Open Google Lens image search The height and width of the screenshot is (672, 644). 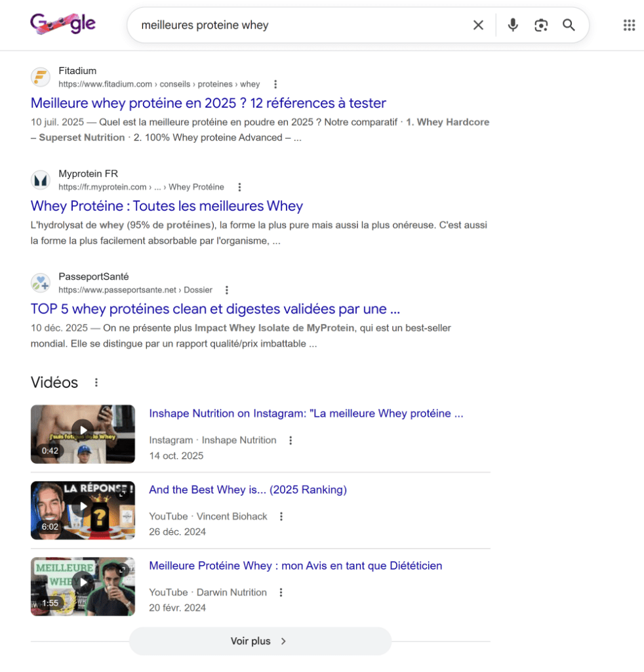pyautogui.click(x=540, y=25)
